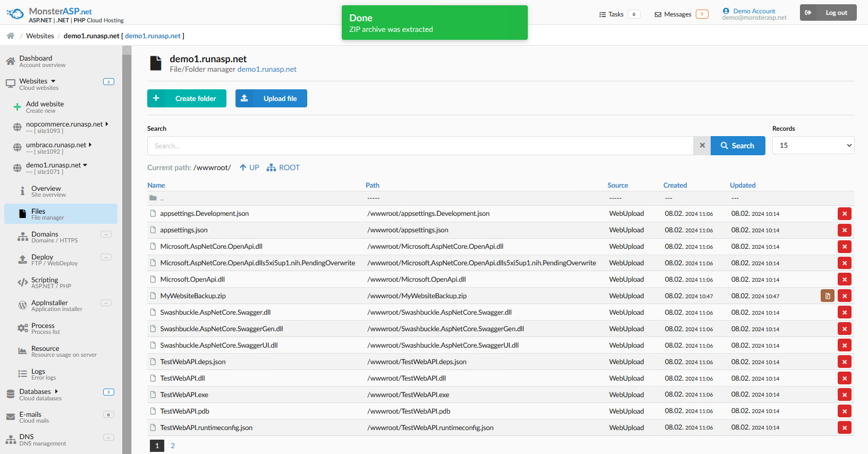Sort the table by Updated column

tap(743, 185)
